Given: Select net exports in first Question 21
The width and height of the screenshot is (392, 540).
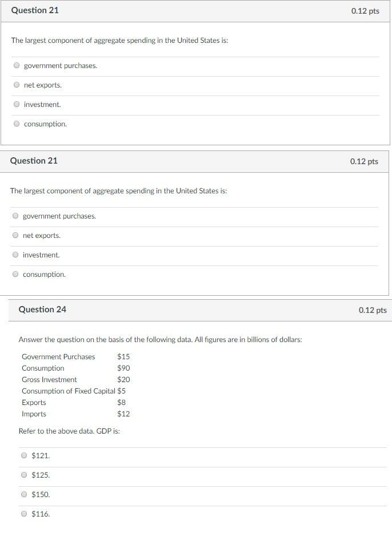Looking at the screenshot, I should [x=17, y=85].
